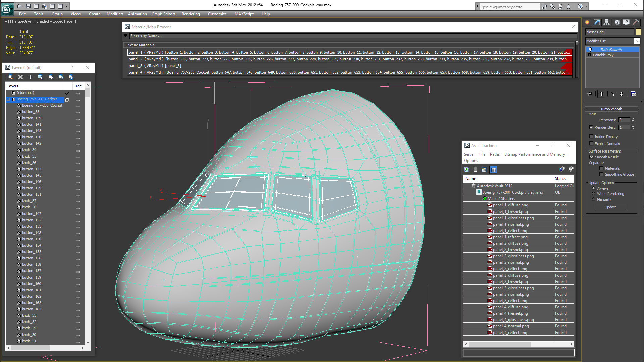Open the Display command panel tab
Screen dimensions: 644x362
coord(626,22)
